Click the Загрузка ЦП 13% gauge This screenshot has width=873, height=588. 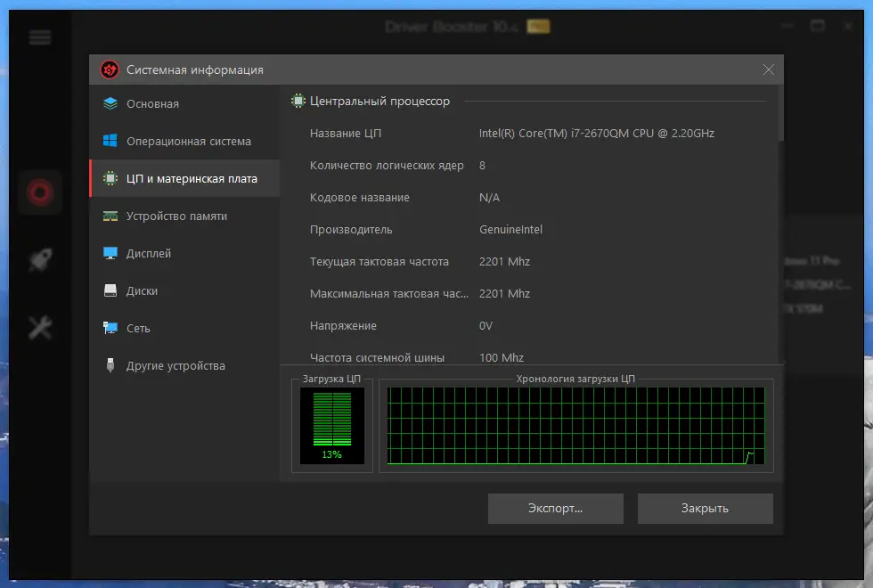click(332, 426)
